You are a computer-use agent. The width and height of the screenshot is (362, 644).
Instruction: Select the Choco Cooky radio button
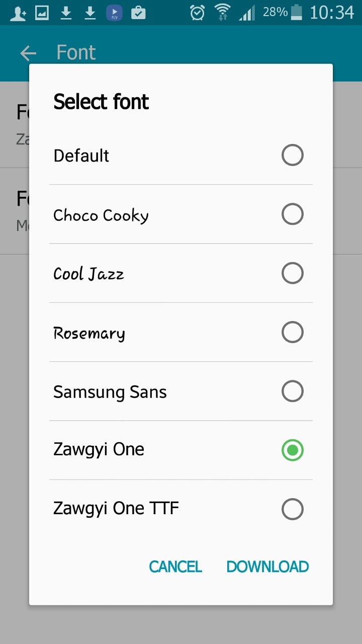293,214
